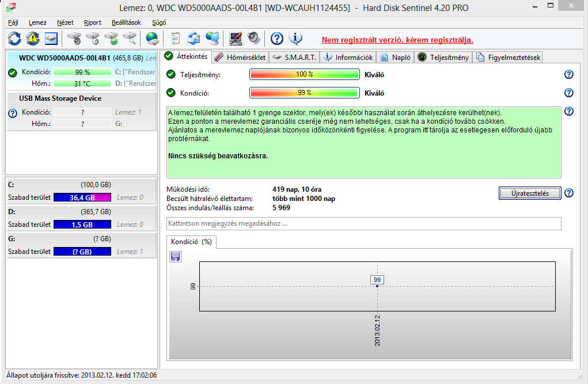Click the unregistered version registration link
The width and height of the screenshot is (588, 384).
[397, 40]
